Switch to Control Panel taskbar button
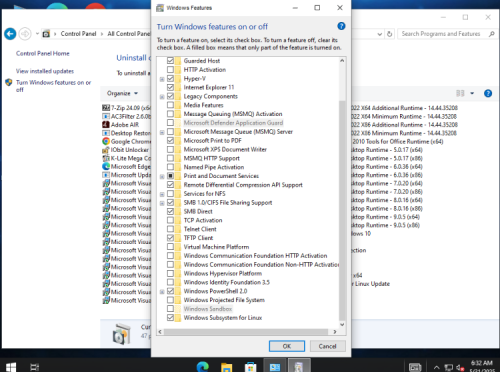The width and height of the screenshot is (500, 372). pyautogui.click(x=275, y=366)
